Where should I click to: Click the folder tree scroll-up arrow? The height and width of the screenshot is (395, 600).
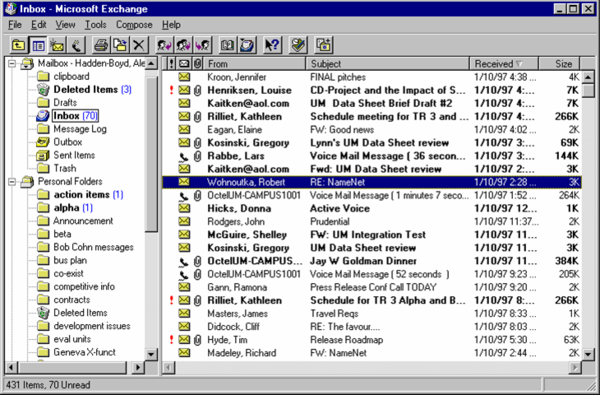(152, 64)
